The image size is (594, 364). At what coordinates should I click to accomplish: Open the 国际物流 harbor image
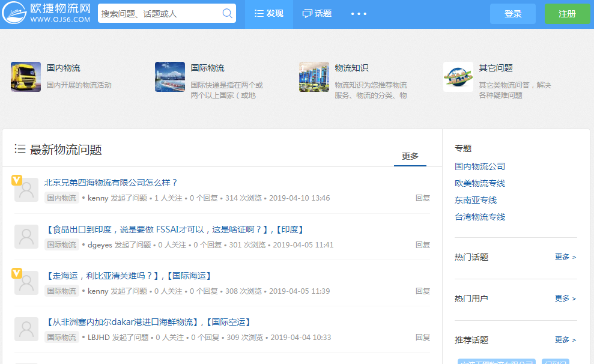click(170, 77)
